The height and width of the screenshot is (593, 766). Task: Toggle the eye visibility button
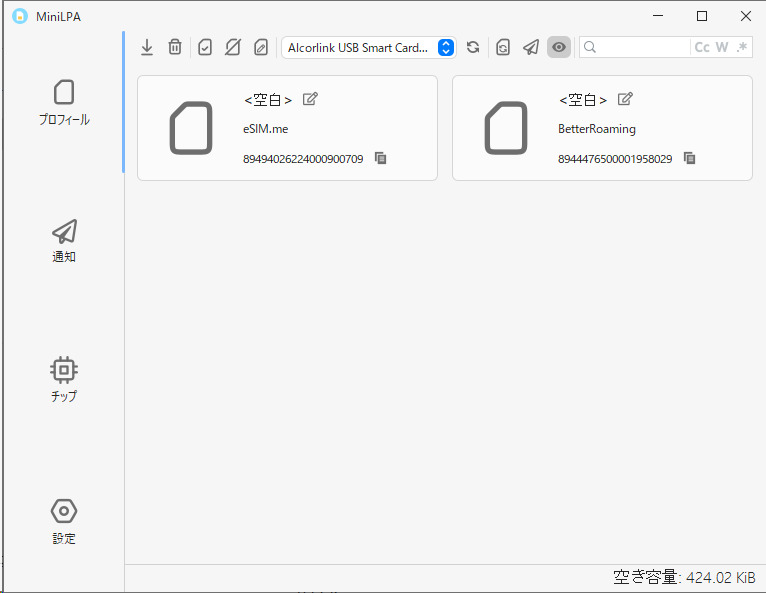tap(559, 47)
